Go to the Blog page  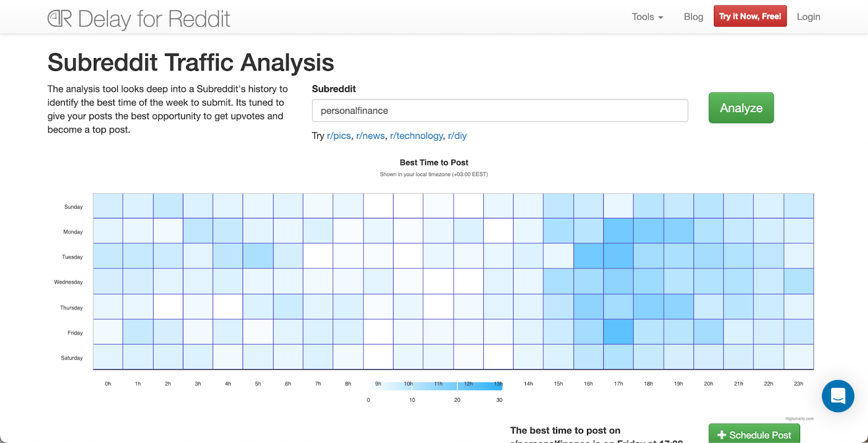pyautogui.click(x=693, y=17)
